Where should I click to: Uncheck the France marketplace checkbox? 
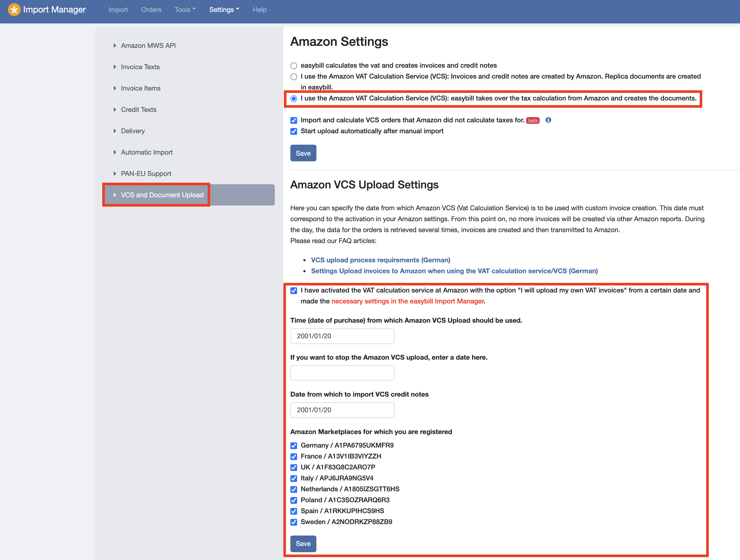pos(294,457)
